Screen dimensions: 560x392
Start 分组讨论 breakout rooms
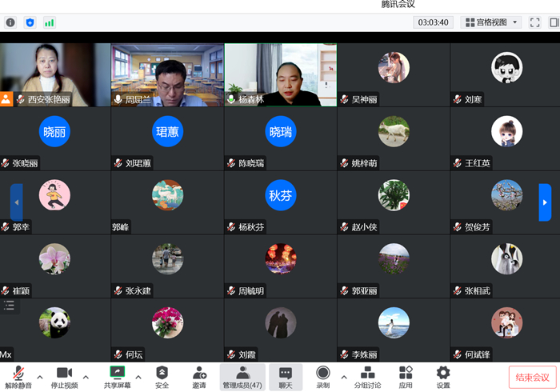[x=367, y=377]
